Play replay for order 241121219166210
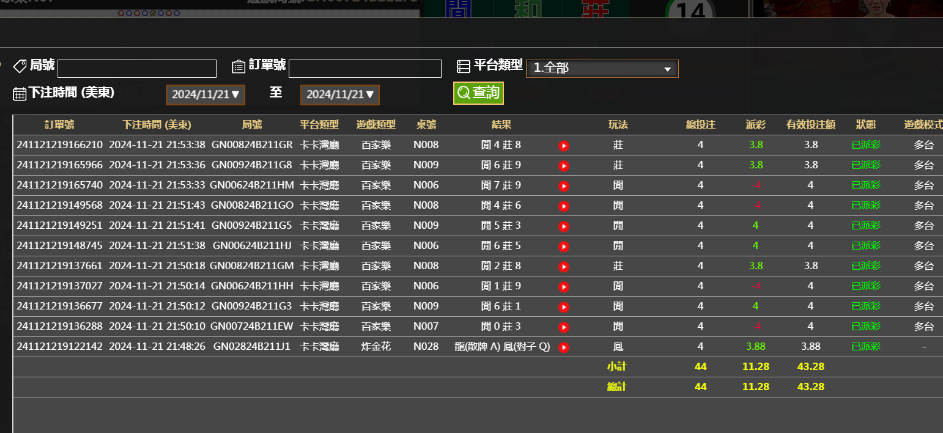The image size is (943, 433). coord(564,146)
